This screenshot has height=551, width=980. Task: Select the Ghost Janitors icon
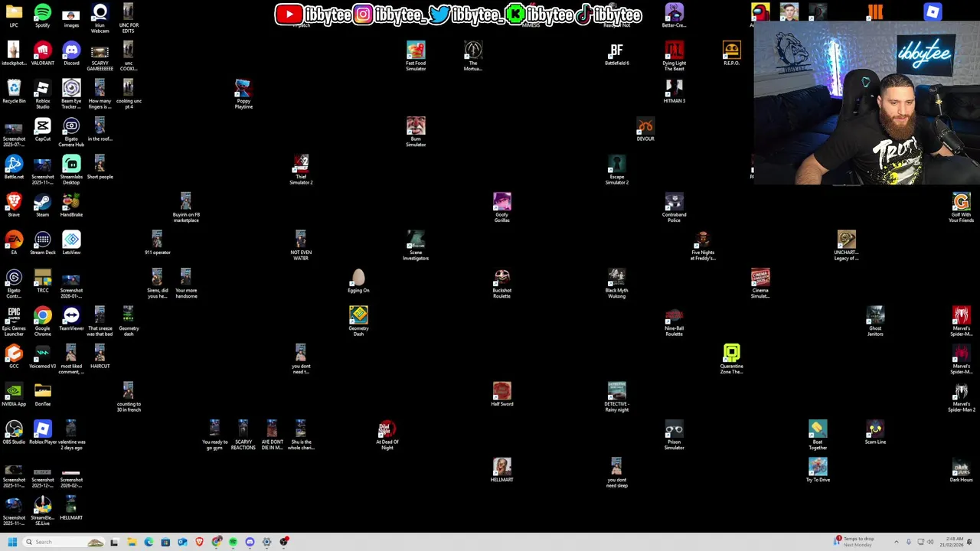point(875,321)
